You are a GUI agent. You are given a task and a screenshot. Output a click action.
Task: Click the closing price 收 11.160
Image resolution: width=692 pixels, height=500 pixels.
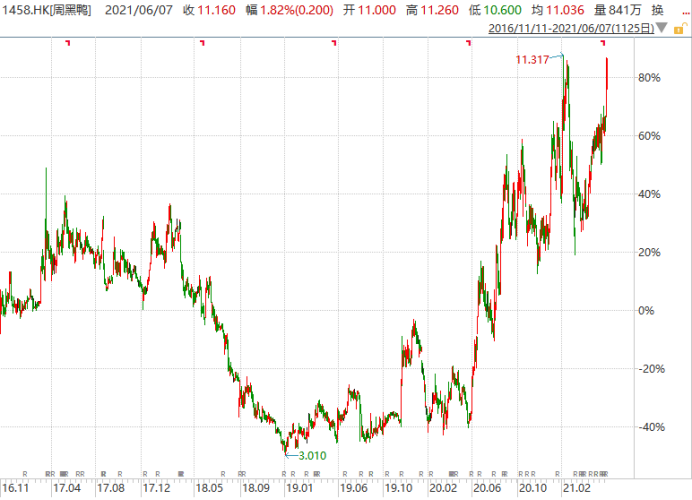click(x=209, y=10)
